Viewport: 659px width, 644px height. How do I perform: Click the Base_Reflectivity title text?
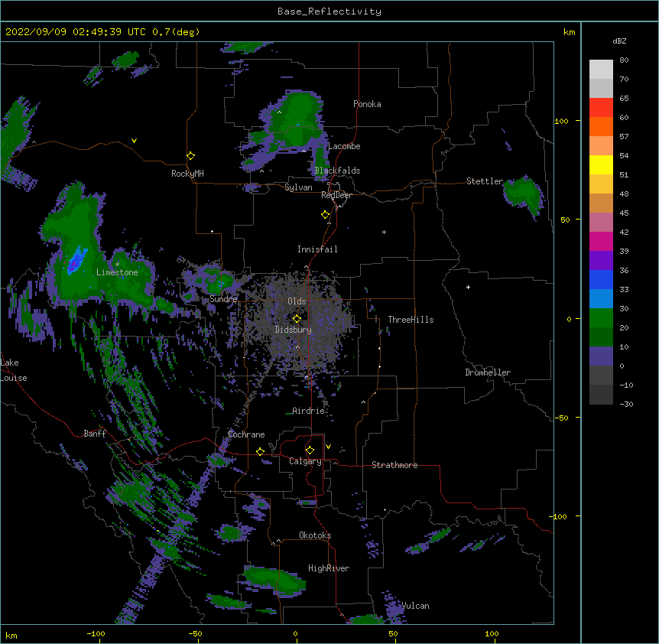pyautogui.click(x=329, y=11)
